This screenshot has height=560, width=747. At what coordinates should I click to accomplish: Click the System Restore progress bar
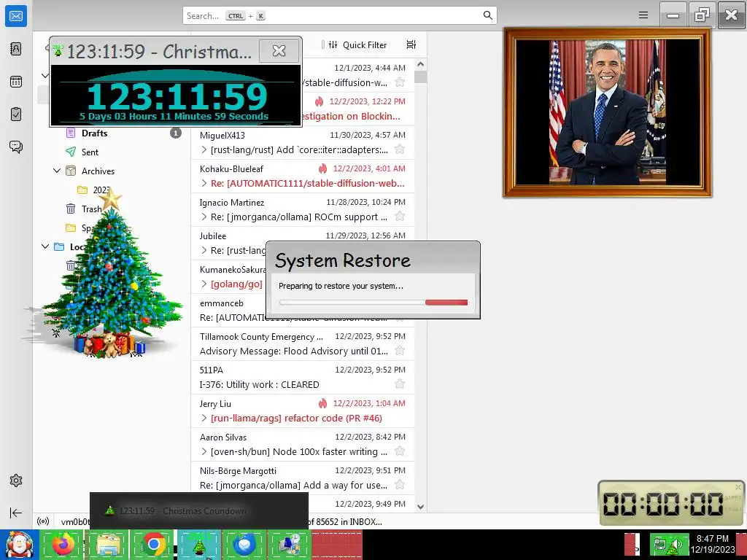tap(373, 303)
